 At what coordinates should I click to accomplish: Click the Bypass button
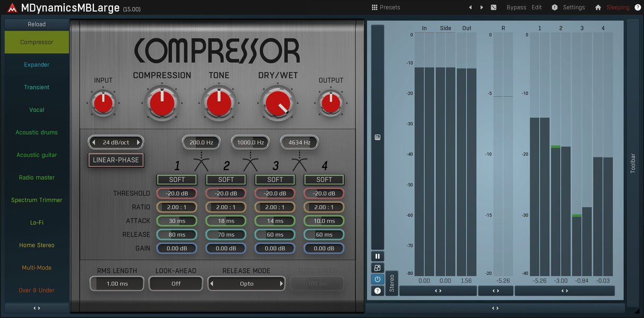pos(516,7)
